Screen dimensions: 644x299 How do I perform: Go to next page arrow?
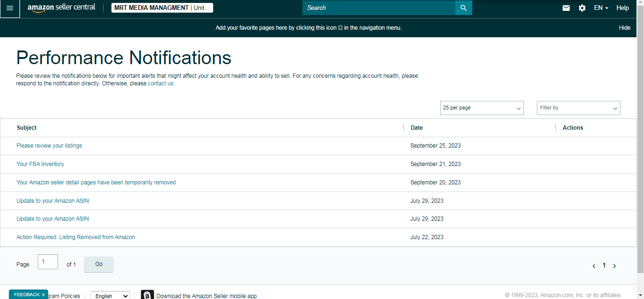point(614,266)
